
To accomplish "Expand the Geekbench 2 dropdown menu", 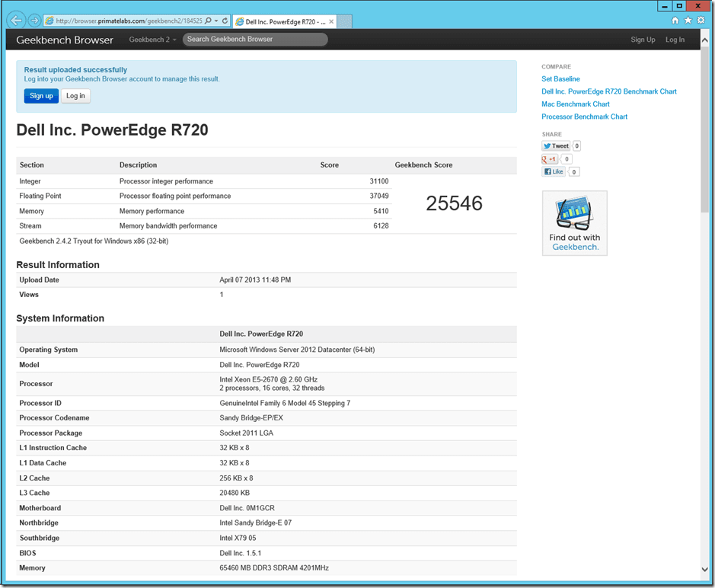I will (x=152, y=40).
